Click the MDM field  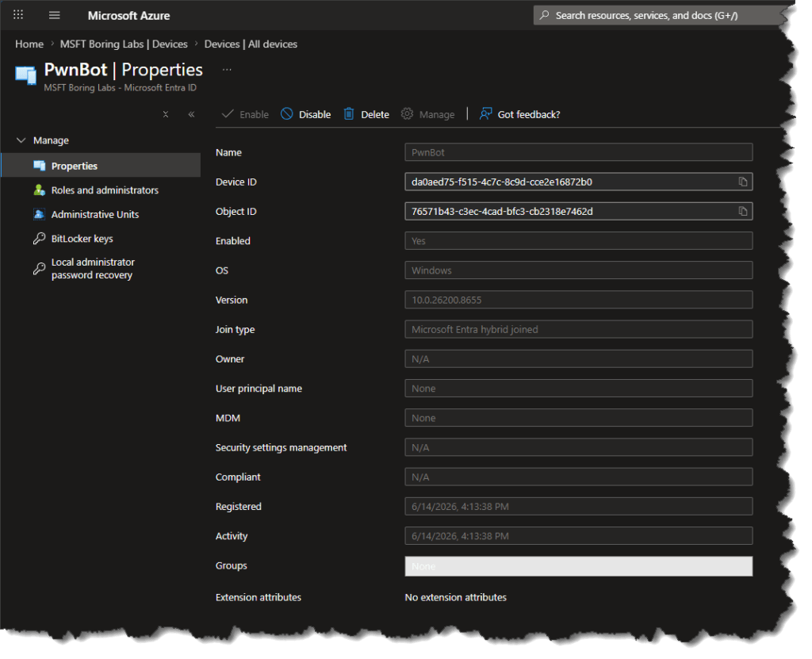(x=578, y=418)
